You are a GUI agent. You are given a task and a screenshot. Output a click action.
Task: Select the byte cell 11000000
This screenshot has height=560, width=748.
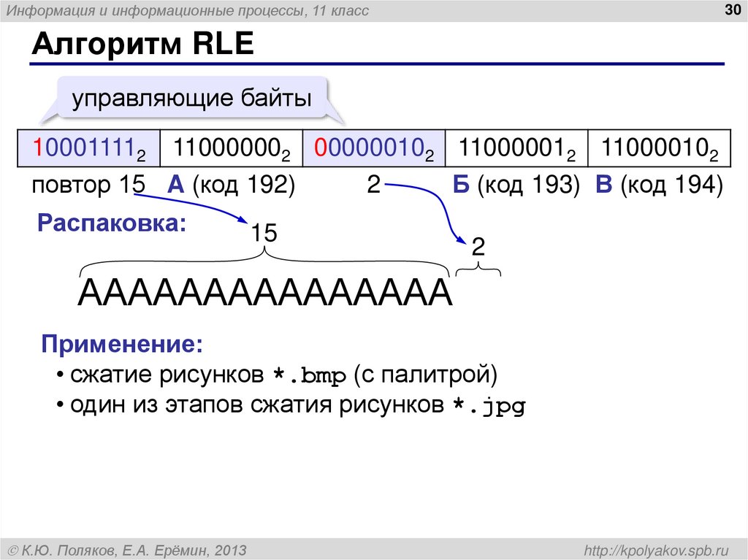click(231, 147)
